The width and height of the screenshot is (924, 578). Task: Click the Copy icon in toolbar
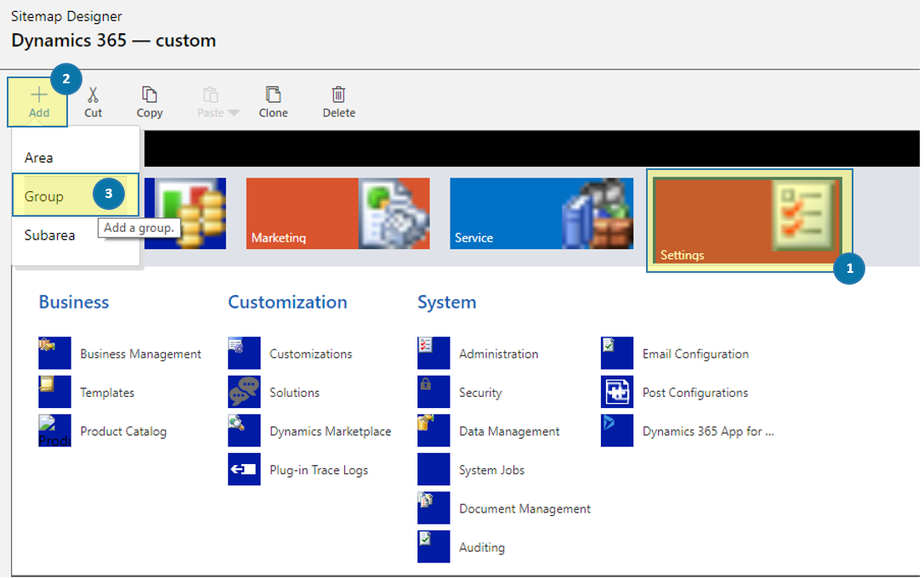coord(150,94)
